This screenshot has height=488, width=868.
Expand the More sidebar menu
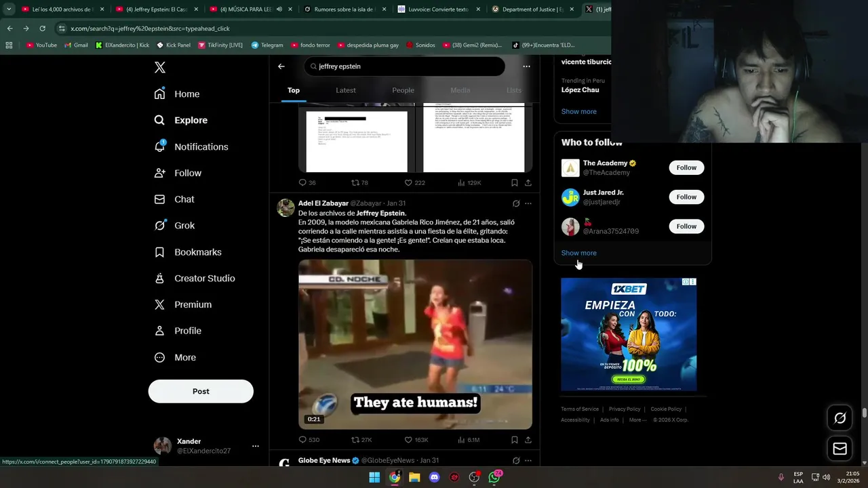[175, 357]
